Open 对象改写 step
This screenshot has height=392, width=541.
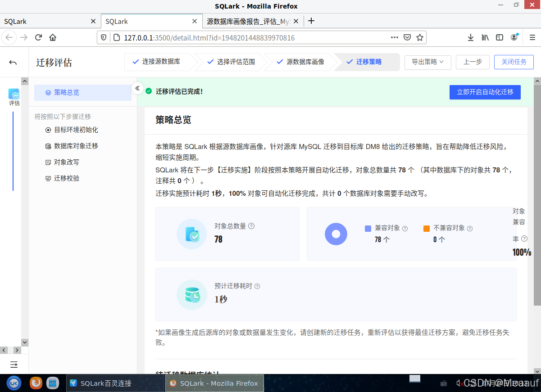[x=67, y=162]
